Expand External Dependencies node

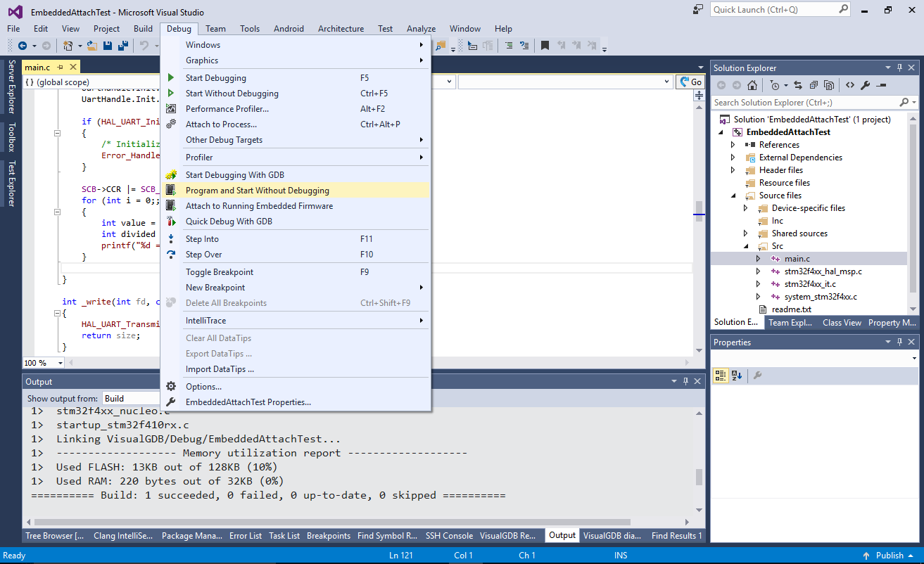pos(733,158)
